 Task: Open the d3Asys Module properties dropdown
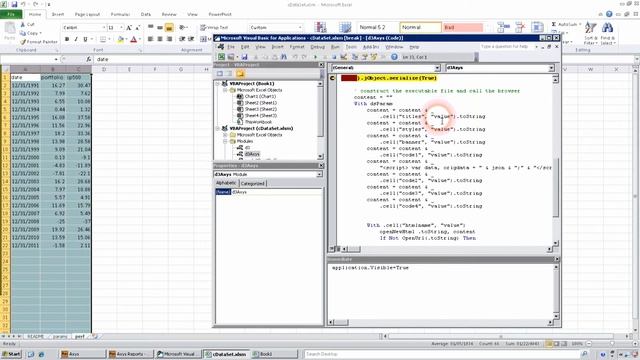320,174
